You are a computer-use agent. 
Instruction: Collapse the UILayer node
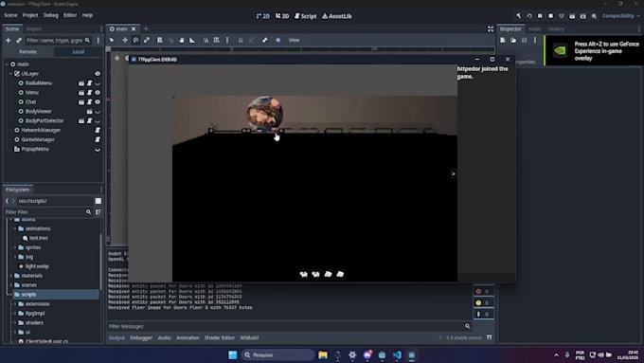point(11,74)
